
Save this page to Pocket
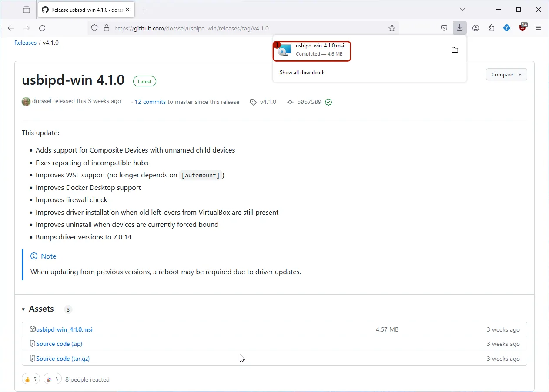(x=444, y=28)
